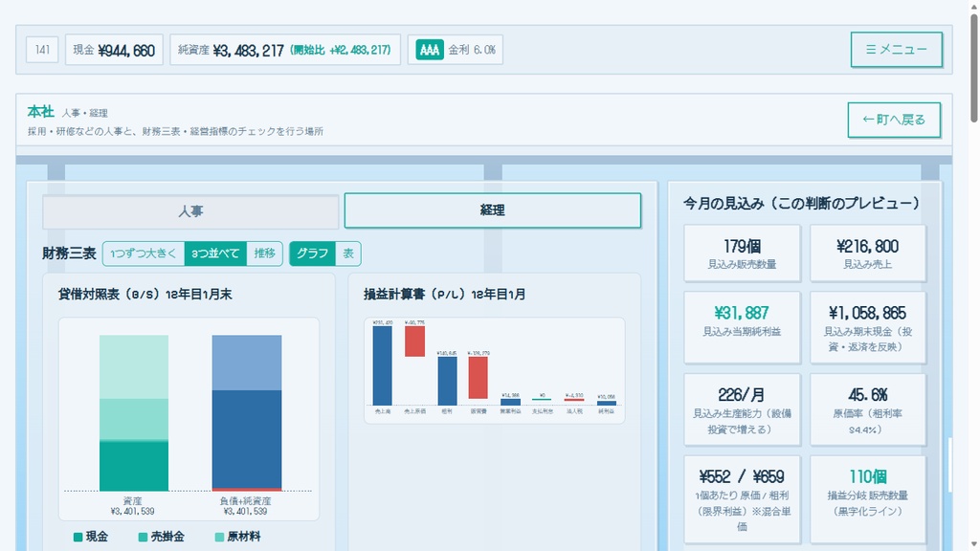Image resolution: width=980 pixels, height=551 pixels.
Task: Click the 110個 損益分岐 card
Action: pyautogui.click(x=867, y=499)
